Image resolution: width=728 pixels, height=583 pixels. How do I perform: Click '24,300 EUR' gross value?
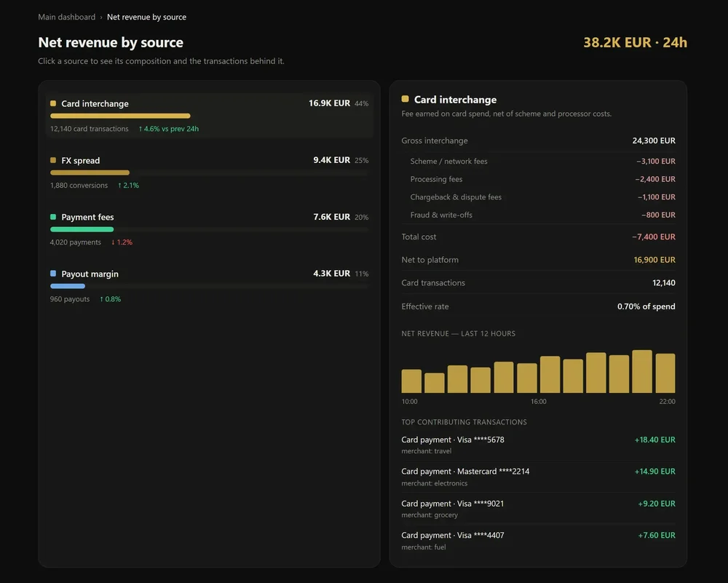654,140
